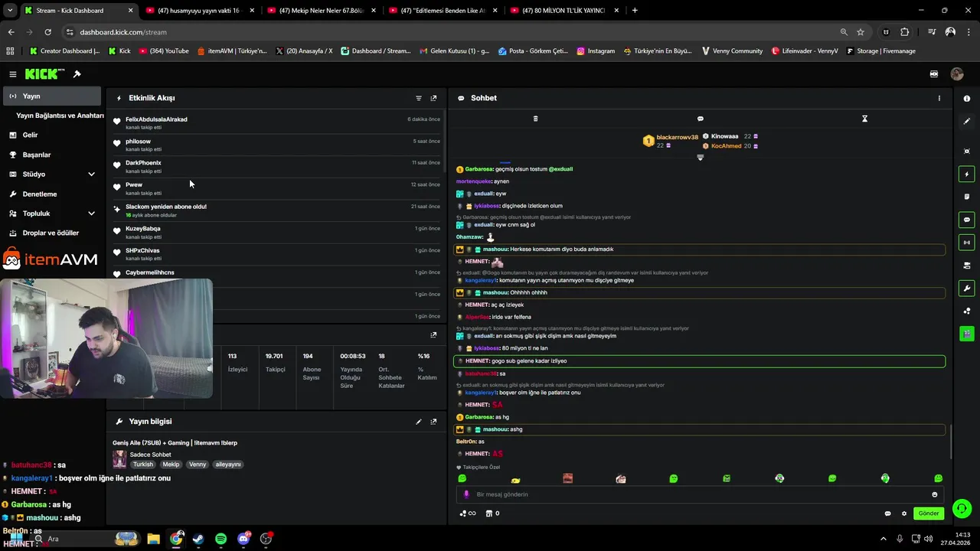The height and width of the screenshot is (551, 980).
Task: Open Sohbet three-dot options menu
Action: tap(939, 98)
